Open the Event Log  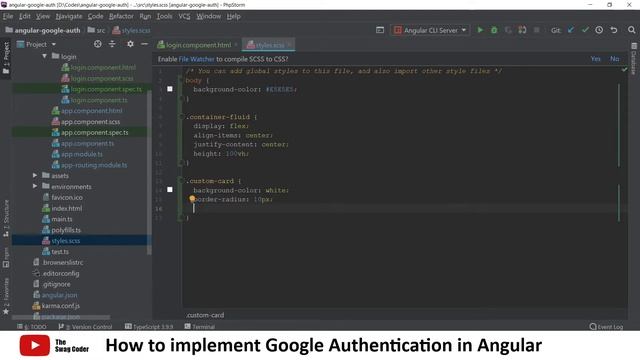pos(607,327)
